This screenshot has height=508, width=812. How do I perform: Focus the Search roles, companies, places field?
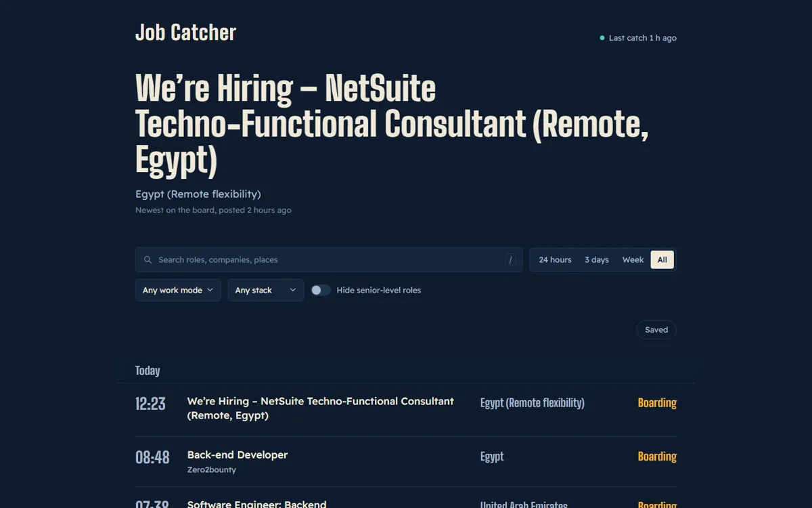[x=329, y=259]
